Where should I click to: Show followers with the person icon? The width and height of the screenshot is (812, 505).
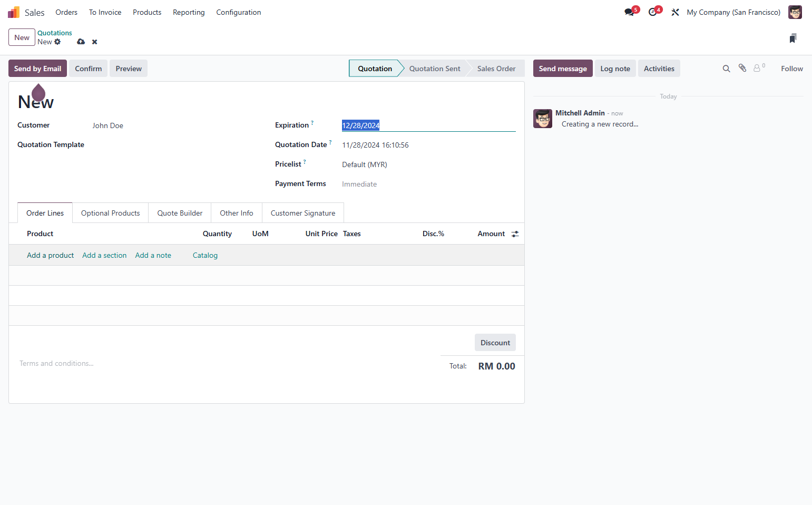click(x=758, y=68)
